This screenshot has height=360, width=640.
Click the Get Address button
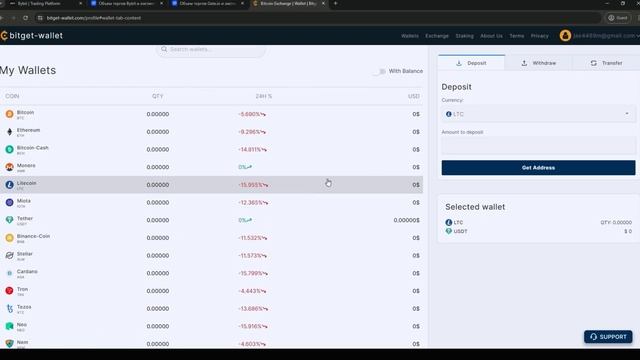538,168
